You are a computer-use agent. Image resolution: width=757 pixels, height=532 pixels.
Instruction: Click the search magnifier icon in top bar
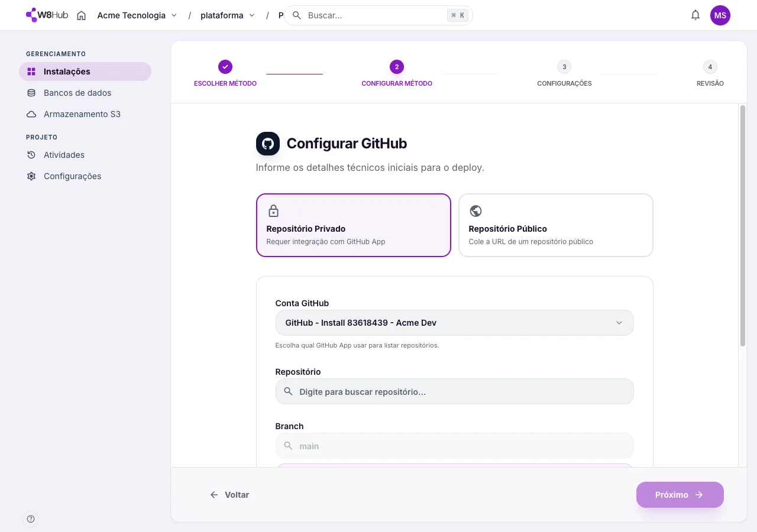tap(297, 15)
